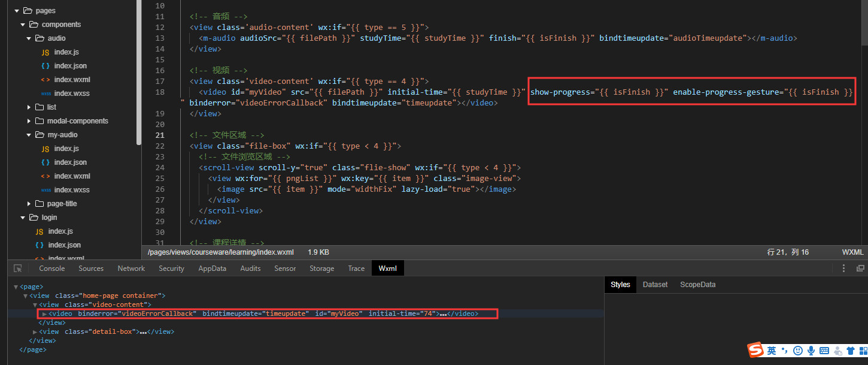Open Sogou soft keyboard icon

coord(824,351)
